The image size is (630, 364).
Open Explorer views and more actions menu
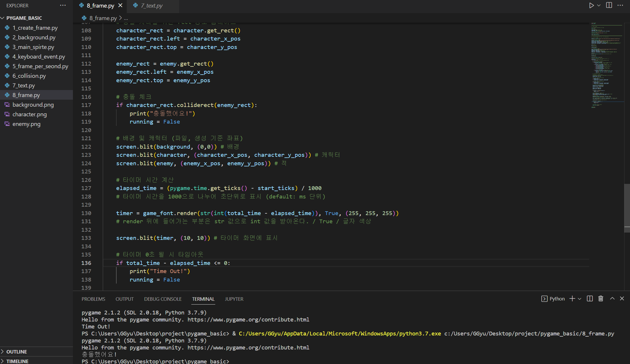63,6
